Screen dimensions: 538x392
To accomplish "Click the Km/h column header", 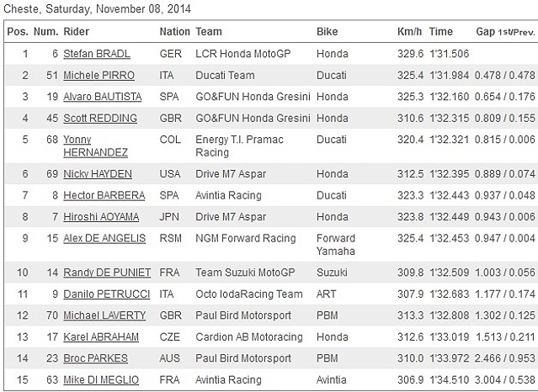I will [409, 32].
